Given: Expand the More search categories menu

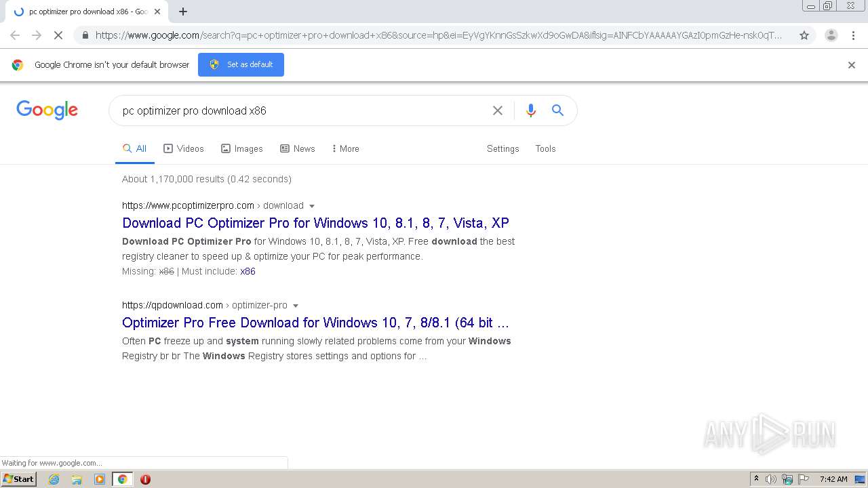Looking at the screenshot, I should 345,148.
